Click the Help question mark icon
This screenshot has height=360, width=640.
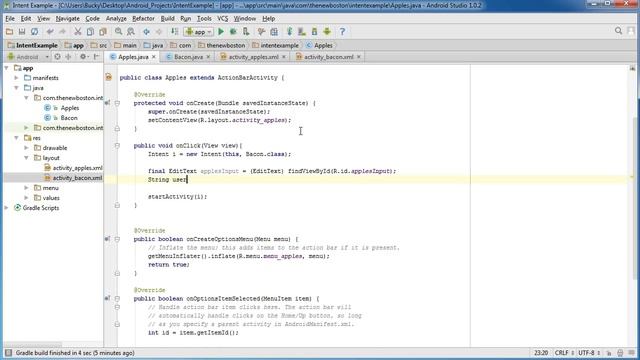[x=342, y=31]
